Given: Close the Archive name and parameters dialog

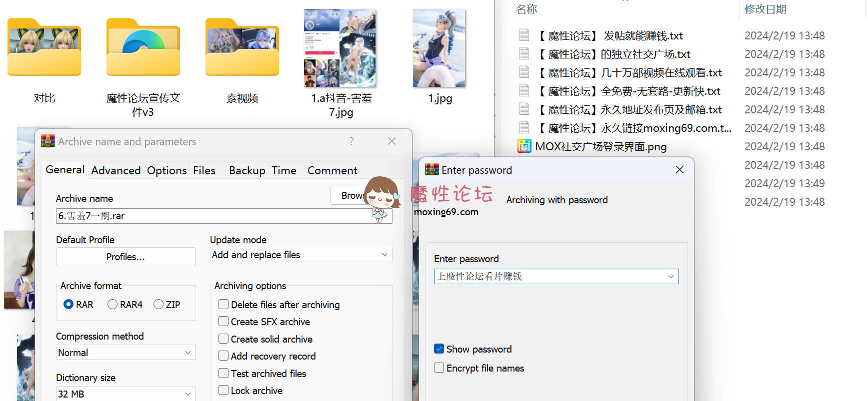Looking at the screenshot, I should [x=391, y=141].
